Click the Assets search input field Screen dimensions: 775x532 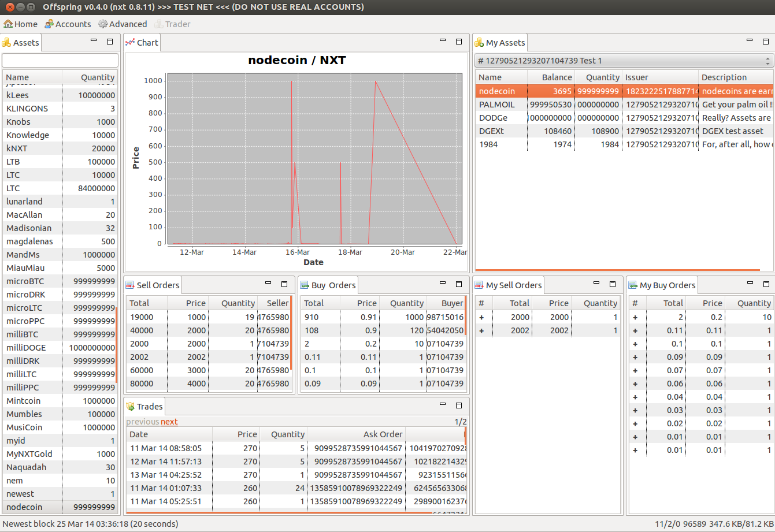tap(60, 61)
